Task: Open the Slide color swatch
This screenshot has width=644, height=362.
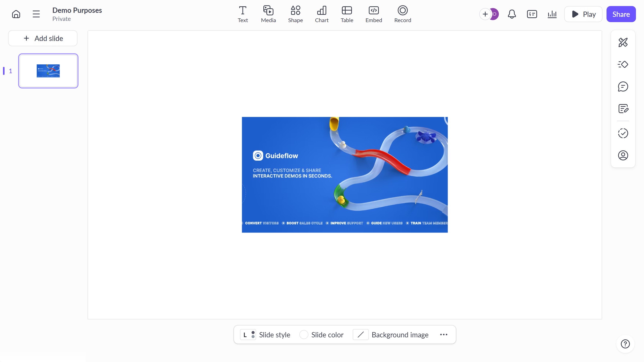Action: 321,335
